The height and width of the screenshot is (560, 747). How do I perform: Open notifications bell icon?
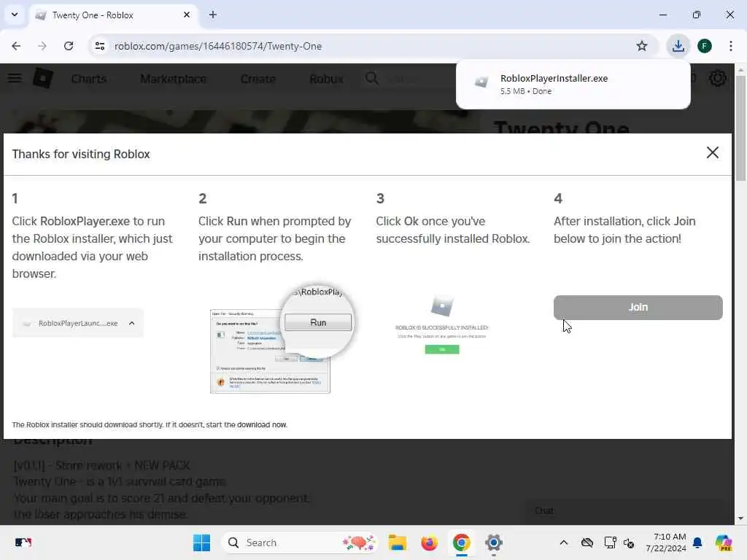point(697,542)
